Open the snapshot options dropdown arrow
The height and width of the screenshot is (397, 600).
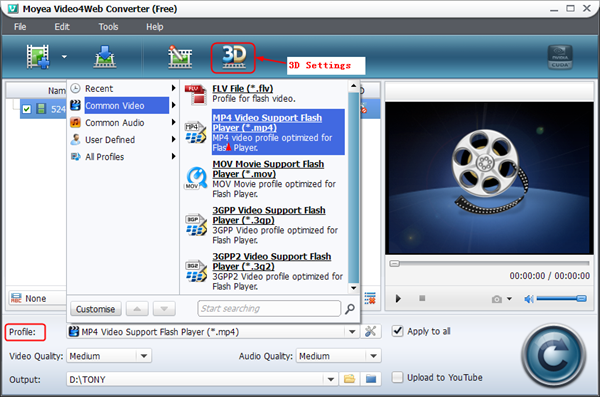pyautogui.click(x=509, y=299)
